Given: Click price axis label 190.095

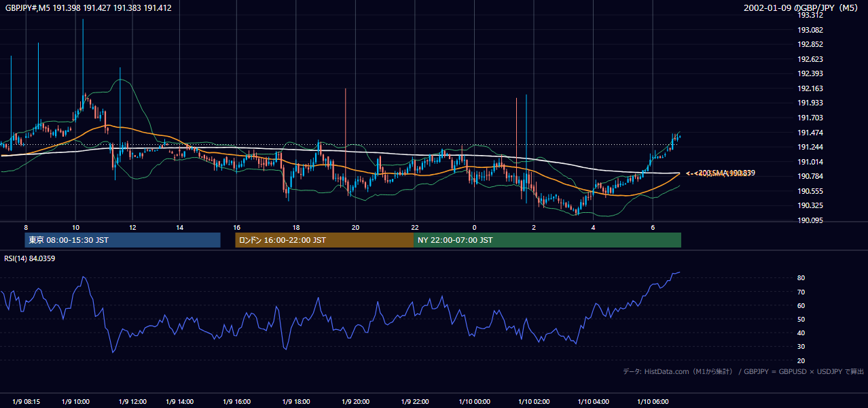Looking at the screenshot, I should coord(810,220).
